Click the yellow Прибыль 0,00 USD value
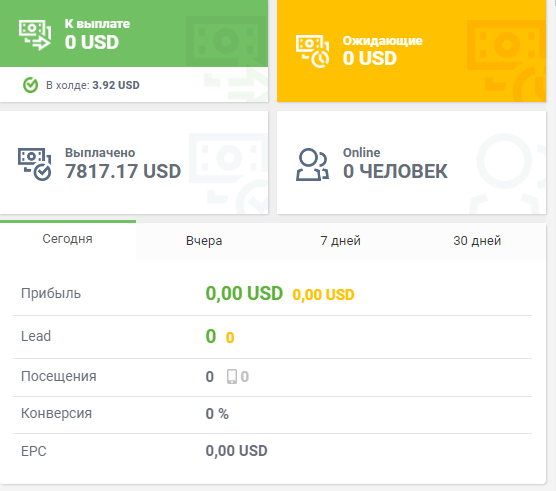This screenshot has height=491, width=556. pyautogui.click(x=323, y=295)
